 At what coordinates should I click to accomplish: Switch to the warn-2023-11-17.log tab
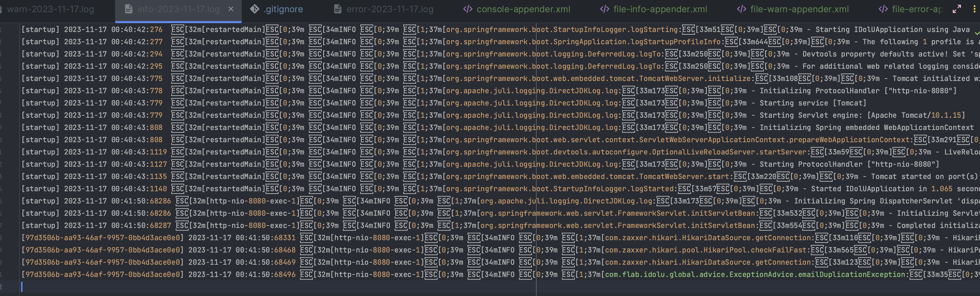tap(51, 9)
